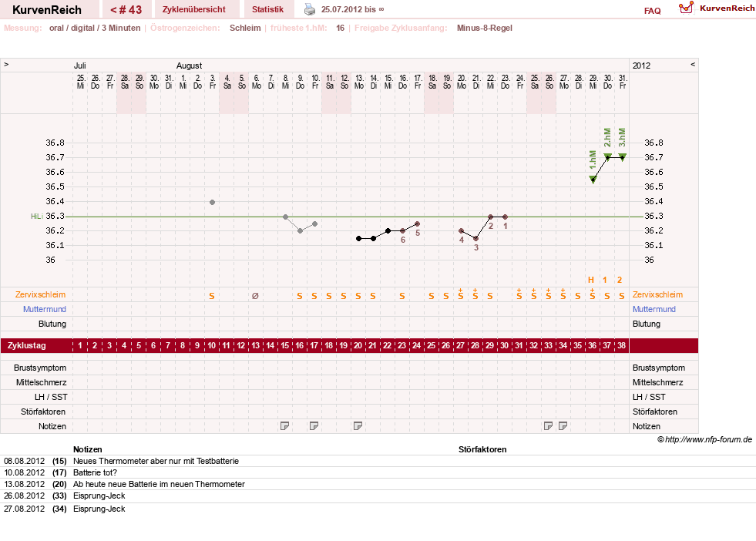Viewport: 756px width, 541px height.
Task: Click the note 'Batterie tot?'
Action: pos(95,472)
